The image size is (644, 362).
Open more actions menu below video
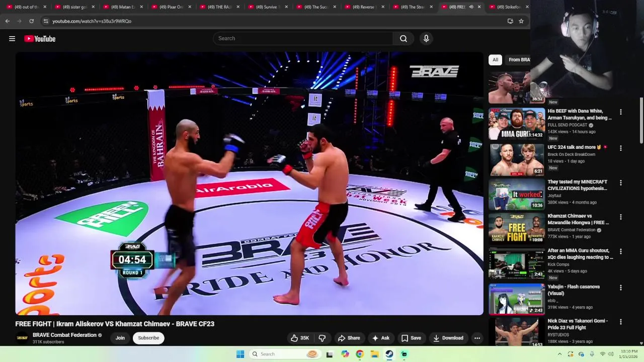click(x=477, y=338)
